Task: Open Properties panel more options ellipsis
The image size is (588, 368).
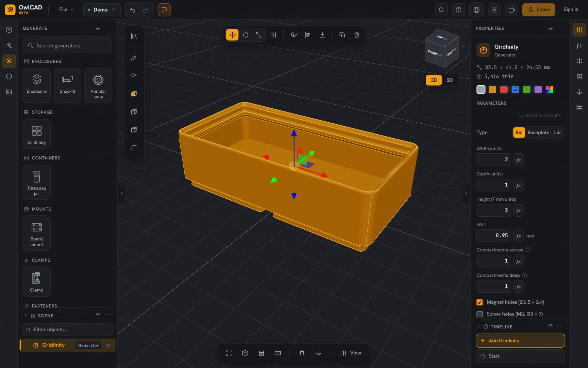Action: (x=562, y=28)
